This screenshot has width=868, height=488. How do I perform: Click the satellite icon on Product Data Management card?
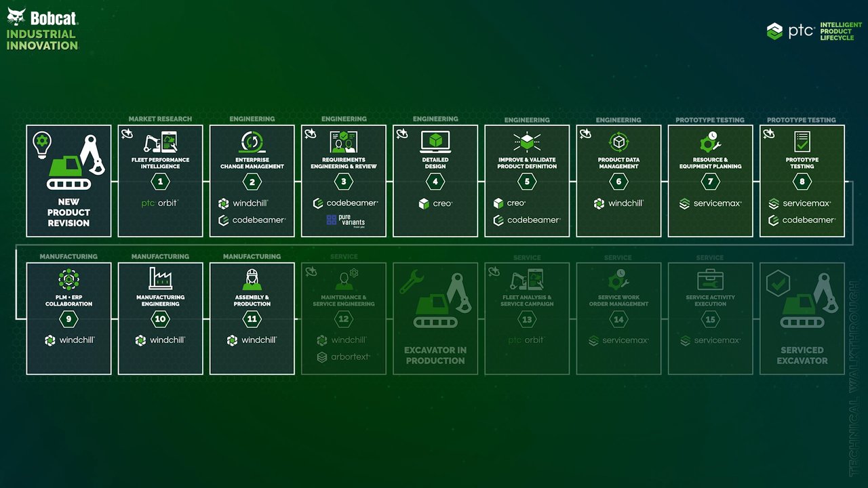pos(585,134)
